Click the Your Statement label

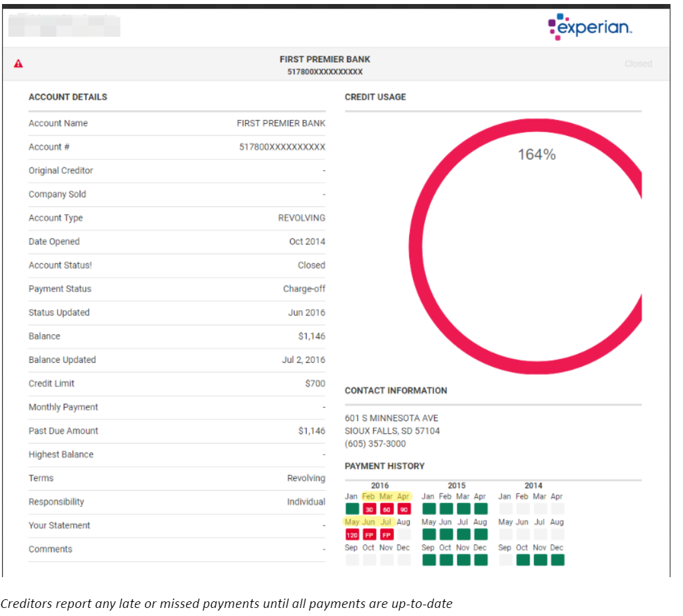point(59,526)
